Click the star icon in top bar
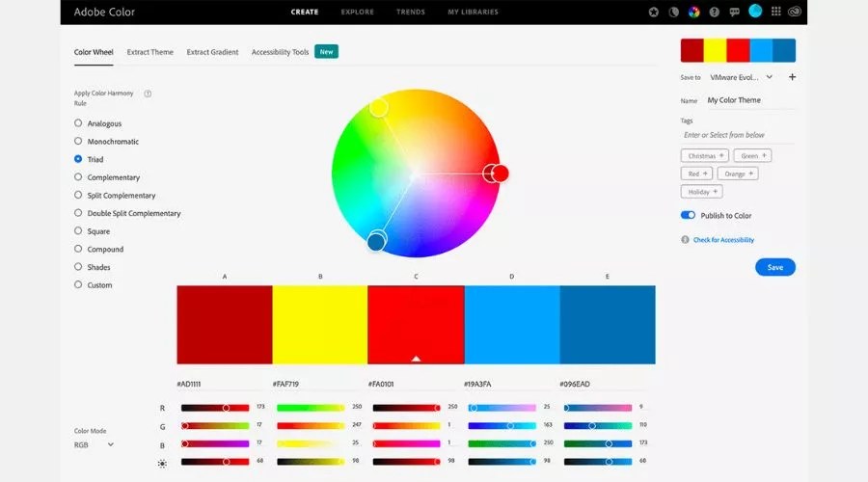This screenshot has height=482, width=868. pyautogui.click(x=654, y=12)
